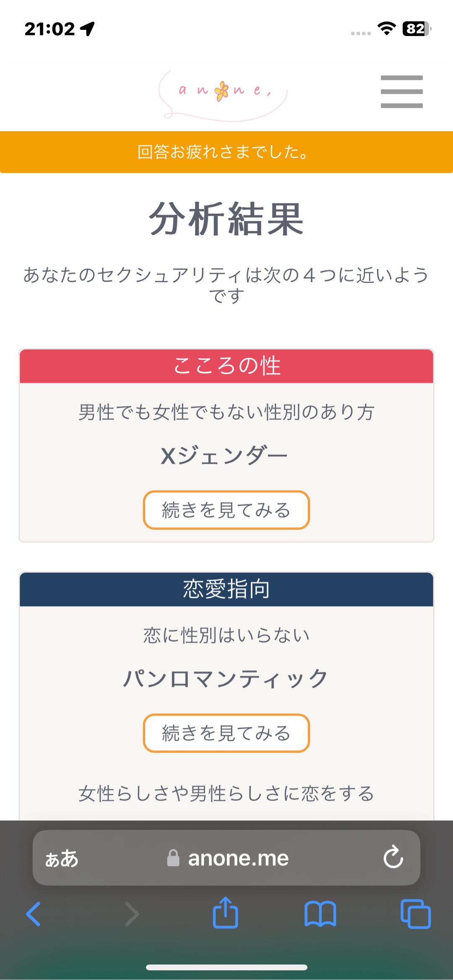Image resolution: width=453 pixels, height=980 pixels.
Task: Tap the 分析結果 heading
Action: (226, 219)
